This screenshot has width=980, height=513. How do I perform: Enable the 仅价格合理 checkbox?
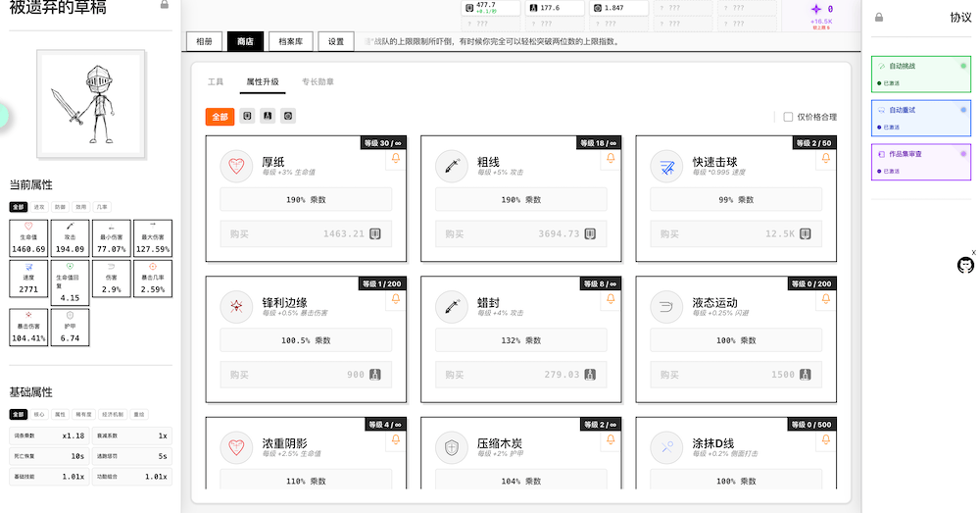tap(788, 117)
